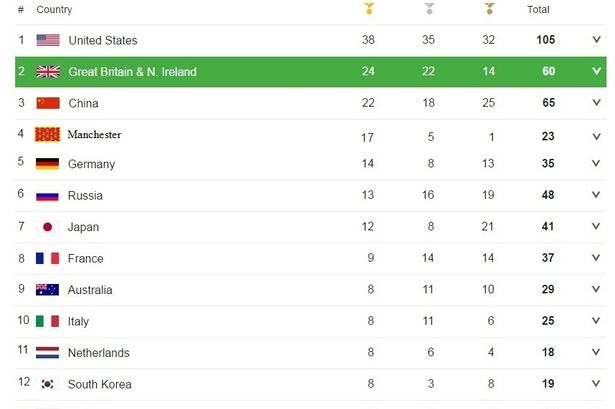Open the Italy country link

78,321
